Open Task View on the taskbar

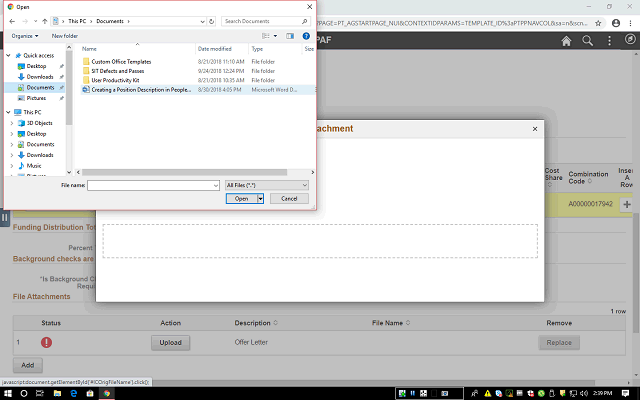(x=40, y=393)
